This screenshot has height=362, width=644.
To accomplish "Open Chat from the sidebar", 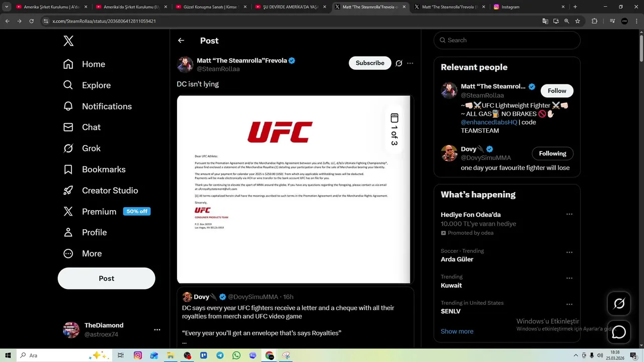I will coord(82,127).
